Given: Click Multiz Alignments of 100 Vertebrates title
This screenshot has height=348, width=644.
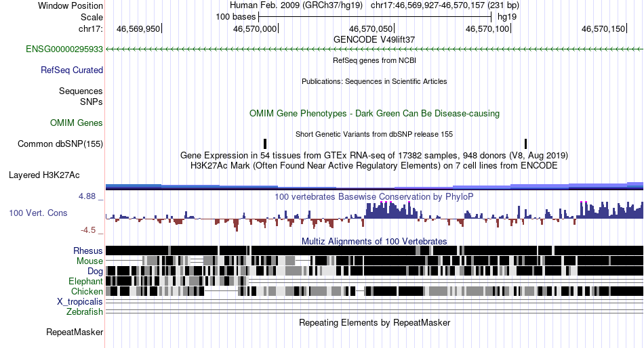Looking at the screenshot, I should pyautogui.click(x=374, y=241).
